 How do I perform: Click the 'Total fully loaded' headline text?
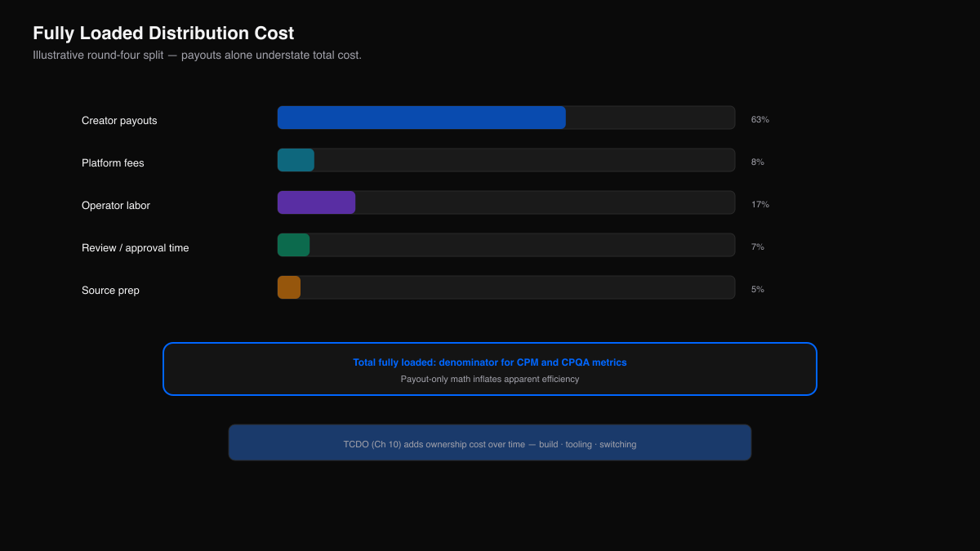pos(490,362)
